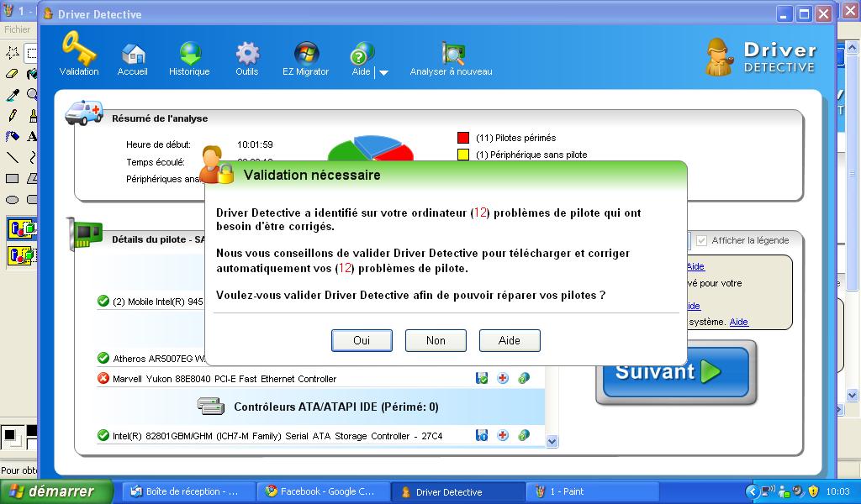Decline validation with Non button
This screenshot has height=504, width=861.
[436, 340]
